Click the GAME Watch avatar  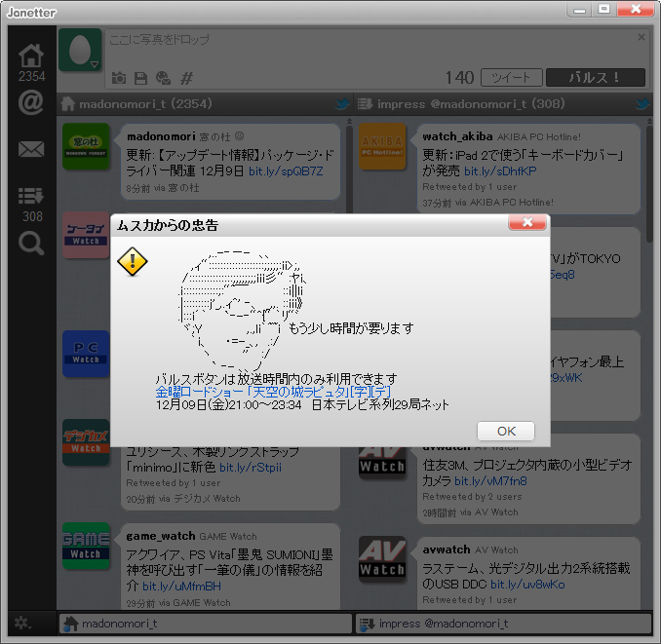click(x=86, y=546)
